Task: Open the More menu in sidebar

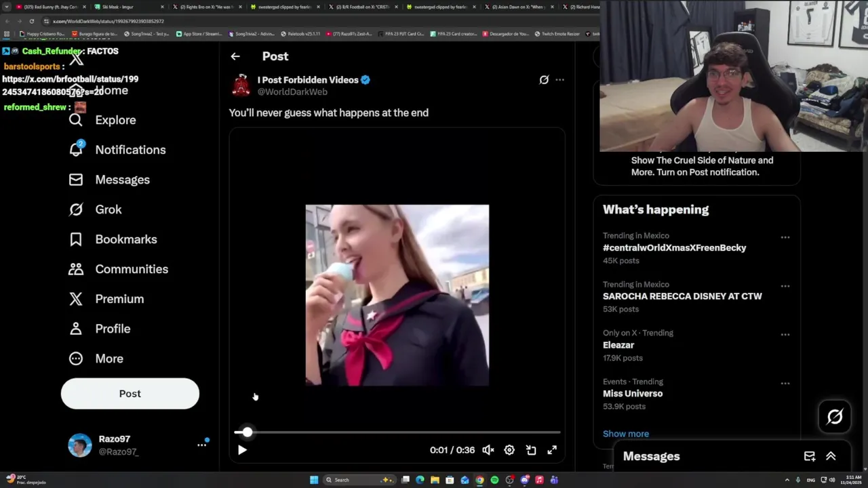Action: (x=96, y=359)
